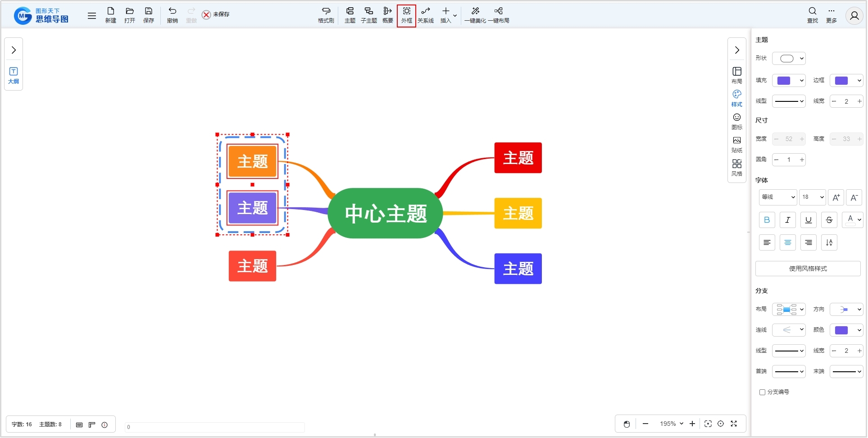Viewport: 868px width, 438px height.
Task: Enter fullscreen with the expand arrows icon
Action: 734,424
